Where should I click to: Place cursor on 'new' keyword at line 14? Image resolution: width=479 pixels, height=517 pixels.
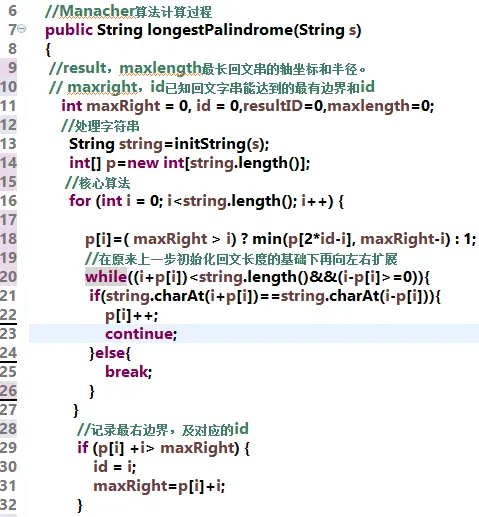click(143, 163)
